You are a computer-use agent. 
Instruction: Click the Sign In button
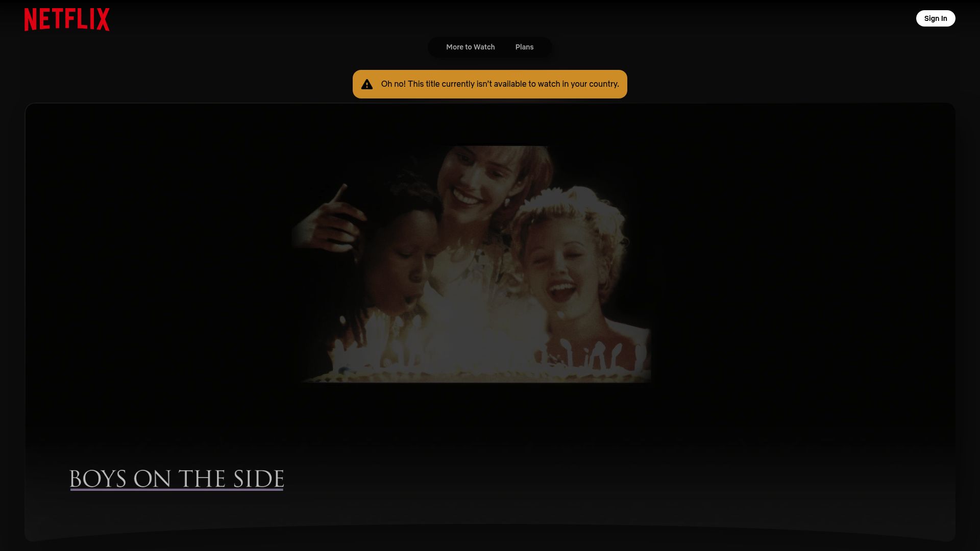tap(935, 18)
